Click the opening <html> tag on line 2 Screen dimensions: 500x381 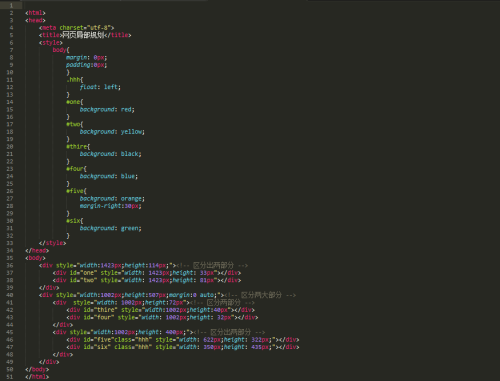(35, 13)
